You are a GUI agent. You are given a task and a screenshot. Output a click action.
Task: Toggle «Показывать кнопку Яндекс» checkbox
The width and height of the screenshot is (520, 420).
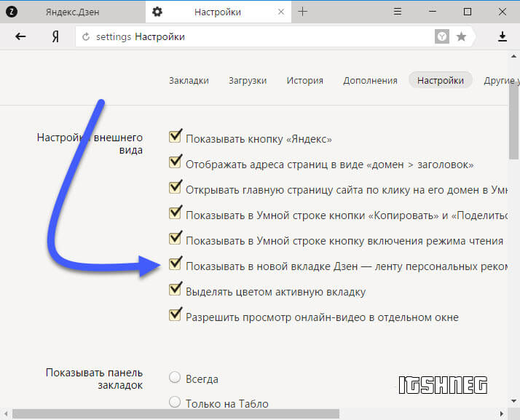175,137
